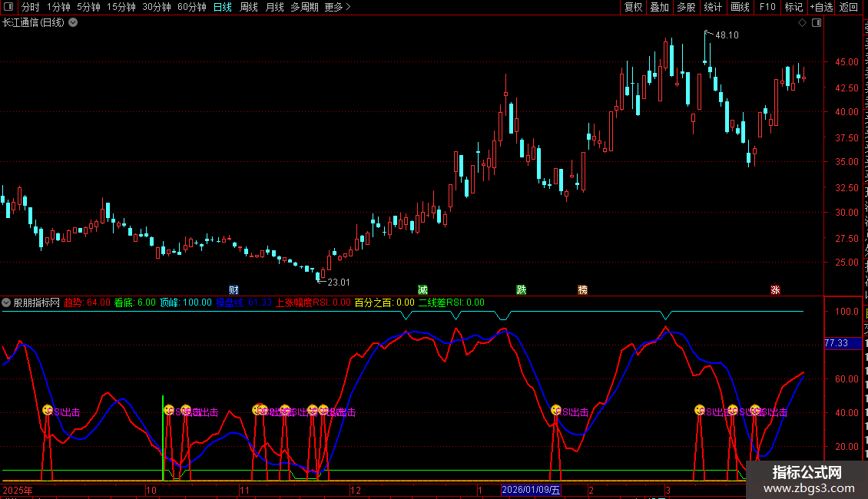
Task: Click the 跌 event marker icon
Action: tap(522, 290)
